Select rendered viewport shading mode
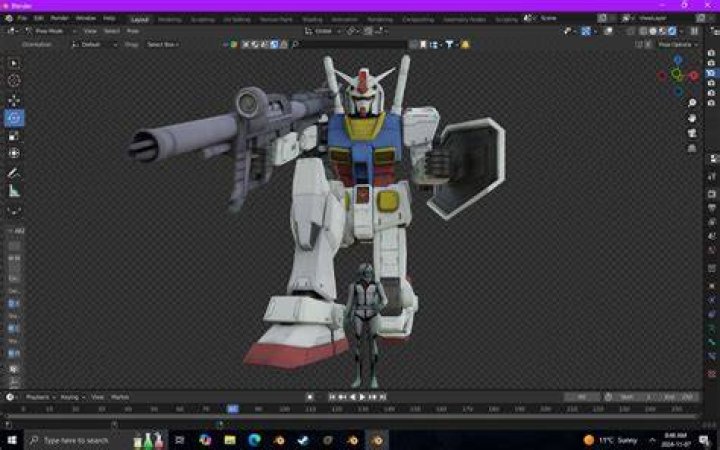 click(672, 31)
